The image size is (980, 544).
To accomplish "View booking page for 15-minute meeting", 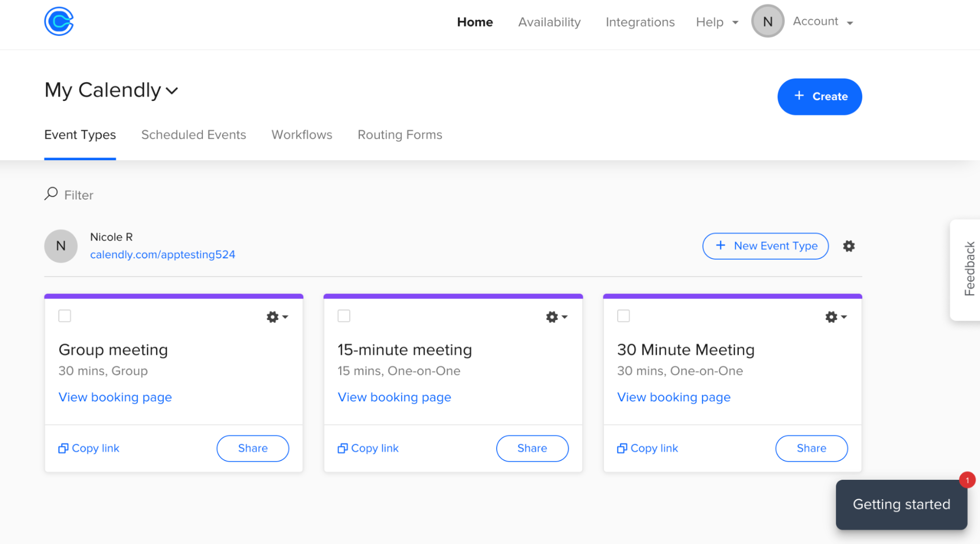I will [395, 396].
